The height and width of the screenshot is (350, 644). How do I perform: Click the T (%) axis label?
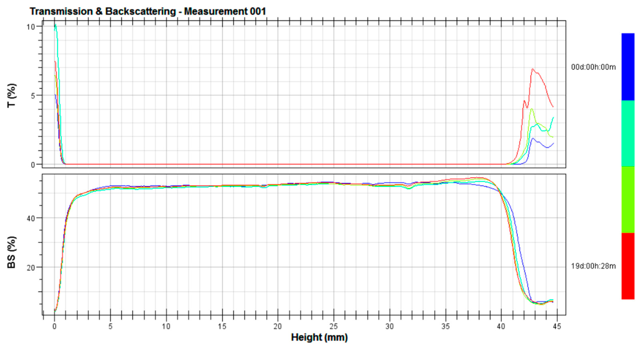[12, 96]
